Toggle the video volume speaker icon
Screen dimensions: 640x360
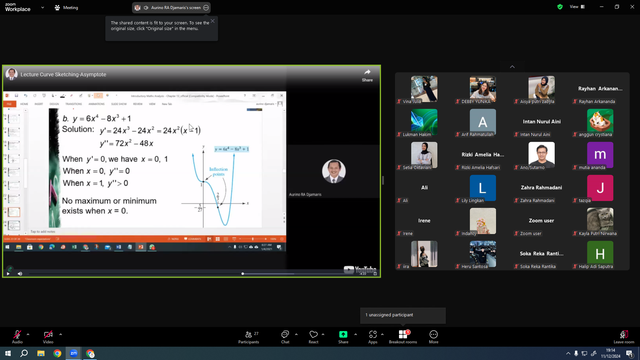[20, 273]
